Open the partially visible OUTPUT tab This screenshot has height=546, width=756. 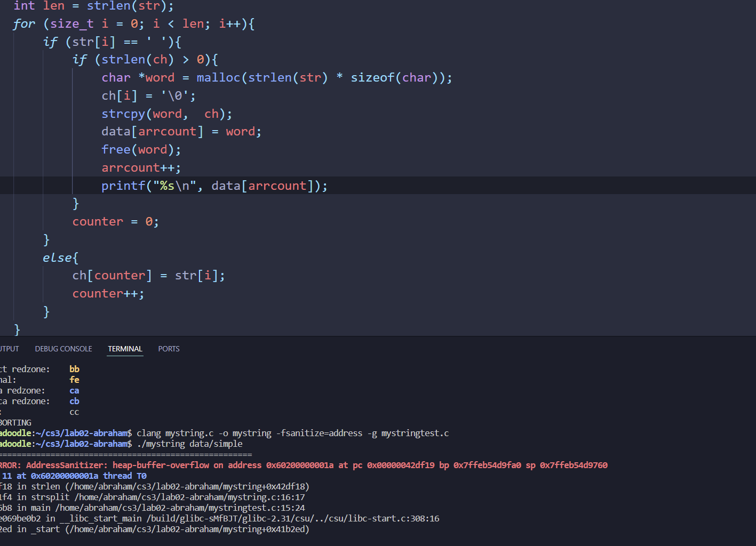click(x=9, y=349)
